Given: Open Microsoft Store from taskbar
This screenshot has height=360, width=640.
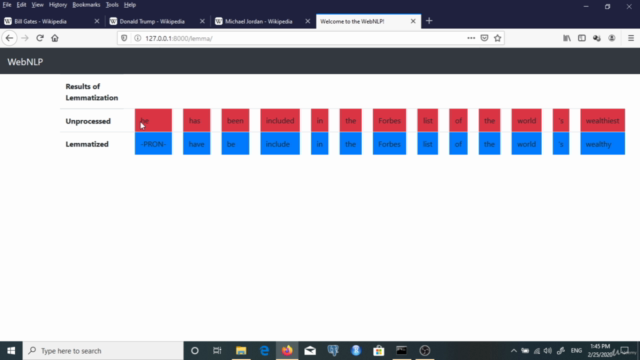Looking at the screenshot, I should 379,351.
